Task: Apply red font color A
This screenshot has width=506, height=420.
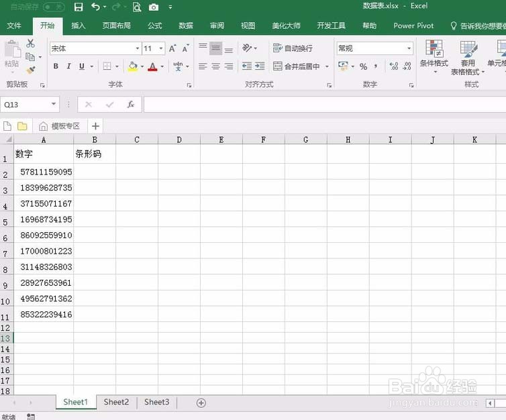Action: click(152, 66)
